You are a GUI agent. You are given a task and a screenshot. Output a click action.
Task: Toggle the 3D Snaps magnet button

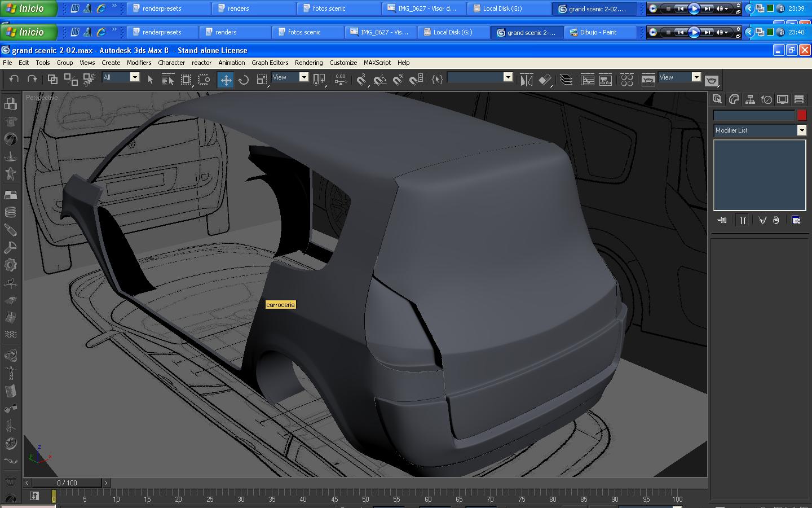(361, 80)
